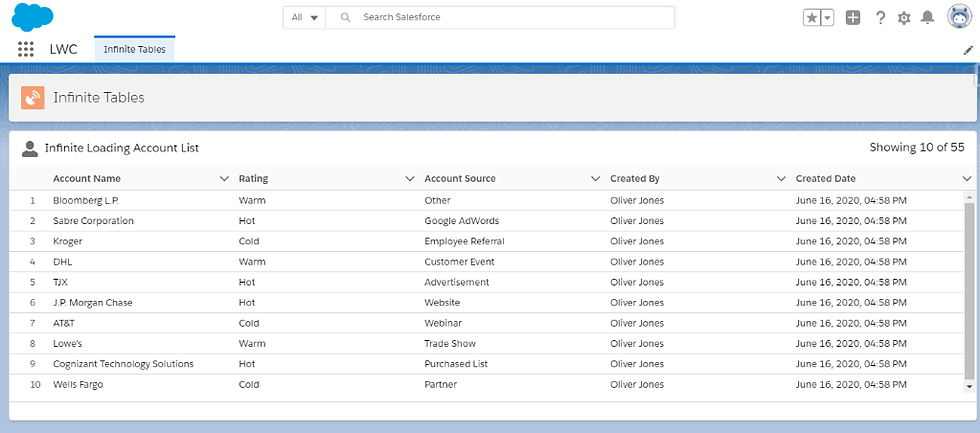The image size is (980, 433).
Task: Click the Favorites star icon
Action: click(811, 18)
